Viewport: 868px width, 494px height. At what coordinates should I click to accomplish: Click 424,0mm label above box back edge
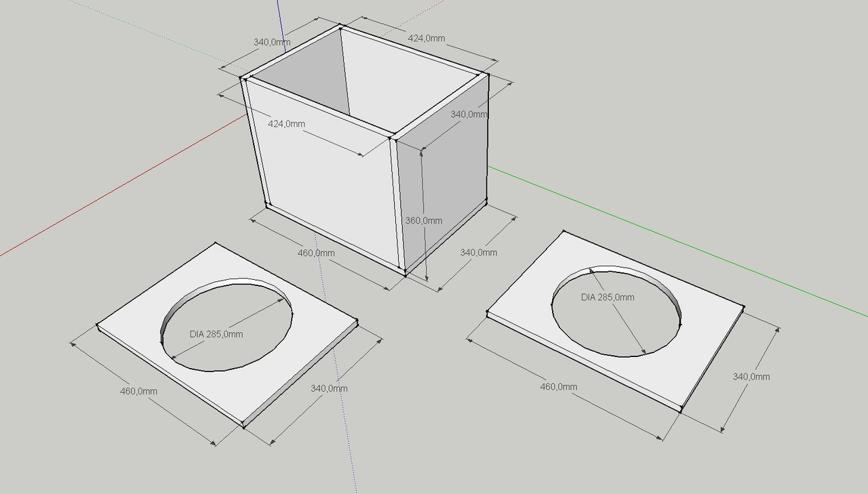[x=427, y=39]
